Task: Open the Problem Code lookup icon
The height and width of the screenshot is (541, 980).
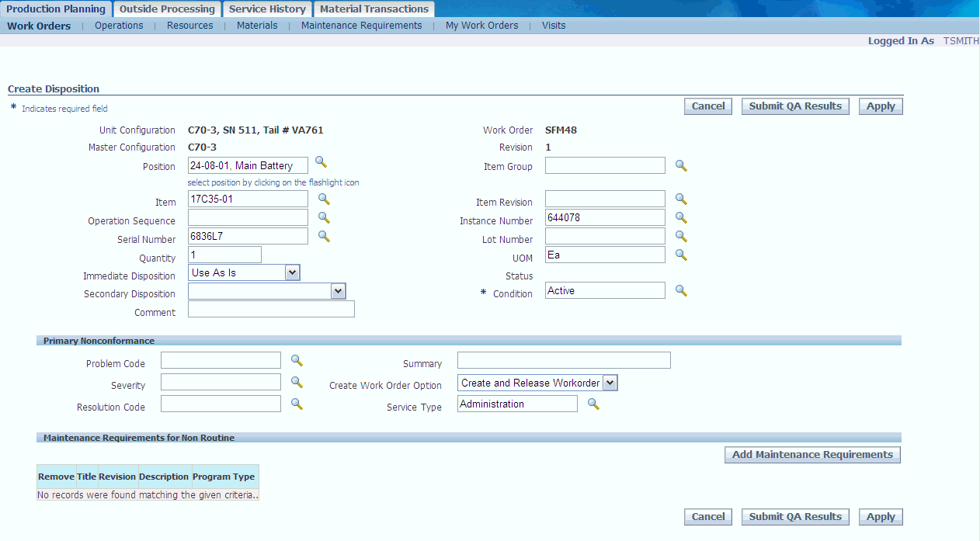Action: tap(297, 360)
